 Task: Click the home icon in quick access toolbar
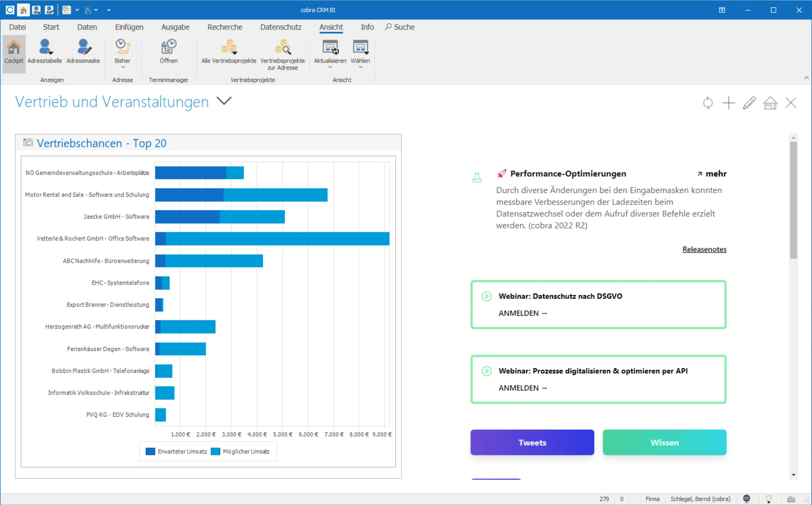(x=23, y=10)
